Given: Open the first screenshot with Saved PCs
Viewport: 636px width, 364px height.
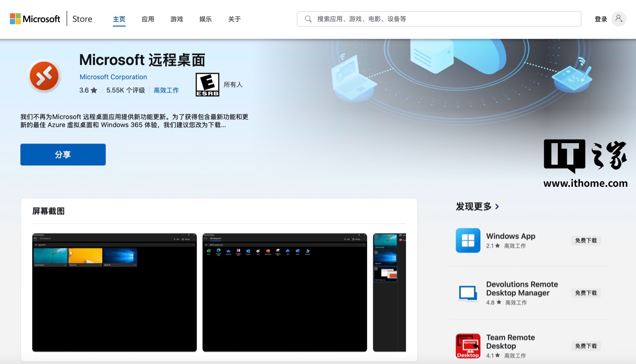Looking at the screenshot, I should (114, 292).
